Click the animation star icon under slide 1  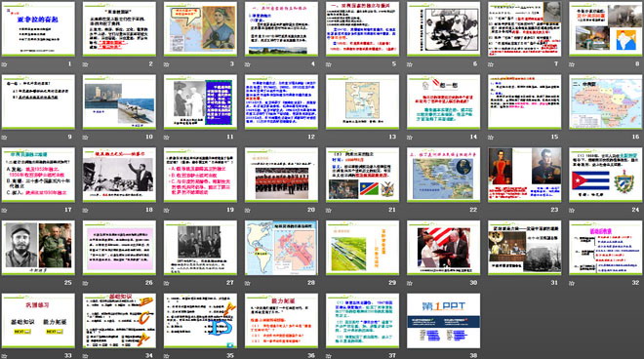(x=4, y=64)
